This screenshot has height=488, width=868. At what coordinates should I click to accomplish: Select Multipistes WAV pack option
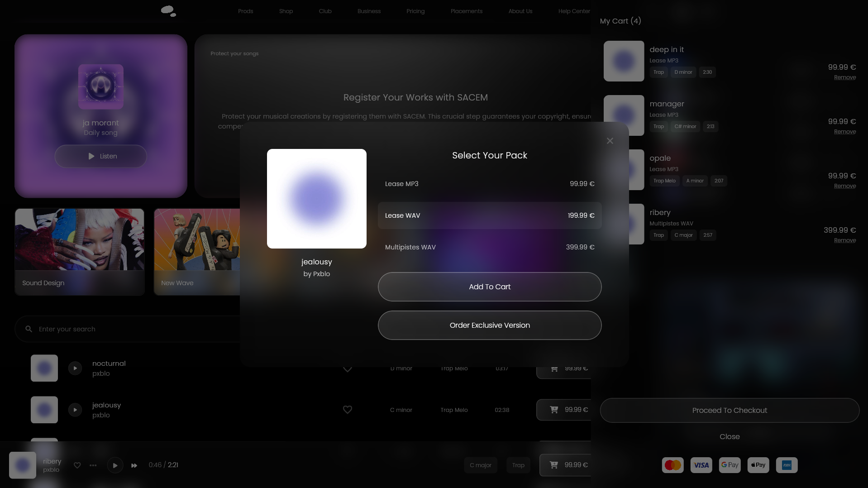pyautogui.click(x=490, y=247)
